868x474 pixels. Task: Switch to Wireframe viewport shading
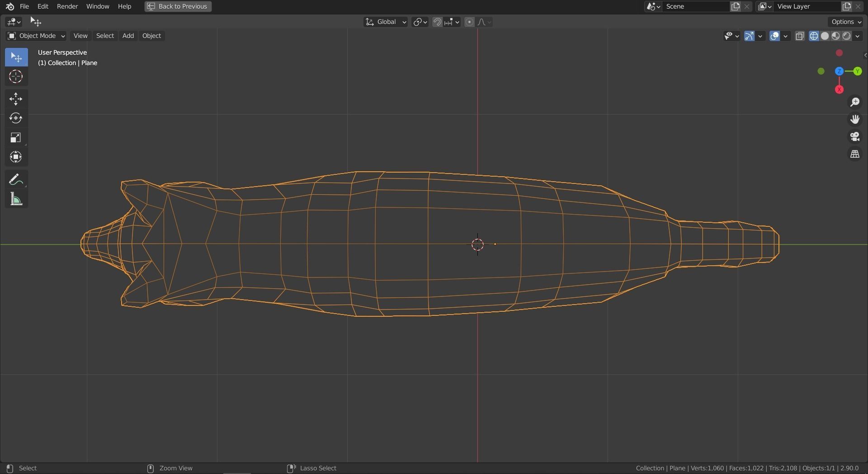(814, 36)
